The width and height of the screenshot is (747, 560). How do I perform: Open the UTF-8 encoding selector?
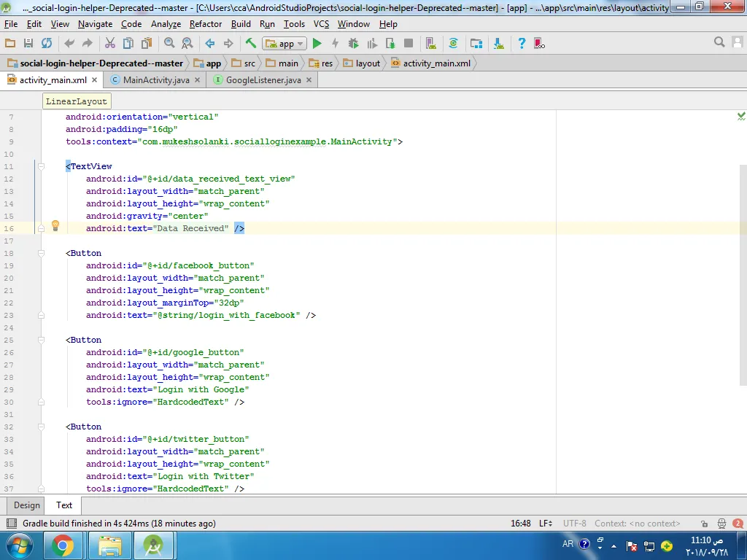pyautogui.click(x=574, y=524)
